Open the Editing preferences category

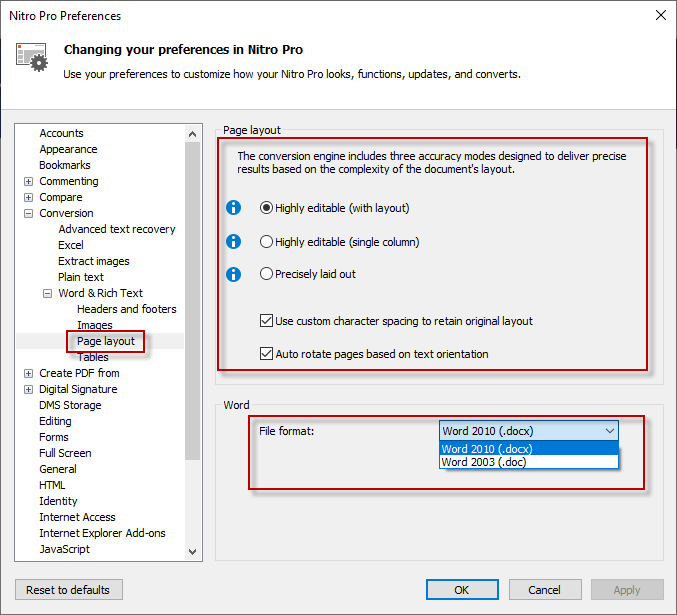55,421
